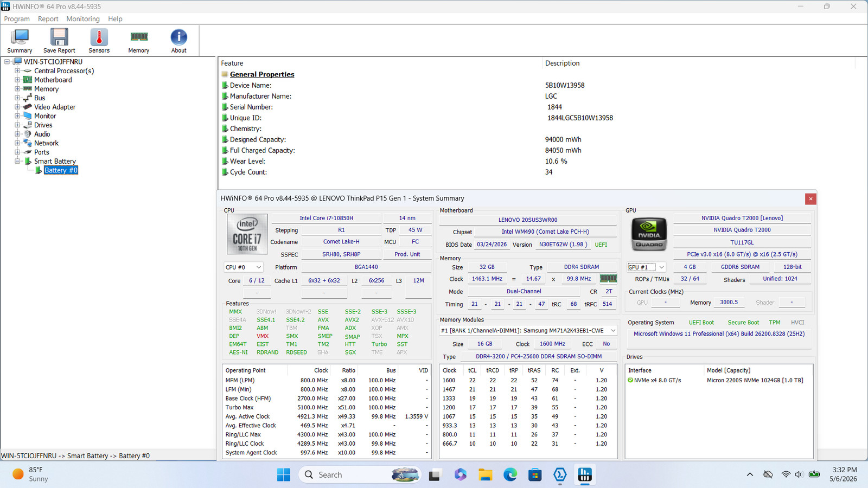The height and width of the screenshot is (488, 868).
Task: Click the NVIDIA Quadro logo
Action: click(x=649, y=234)
